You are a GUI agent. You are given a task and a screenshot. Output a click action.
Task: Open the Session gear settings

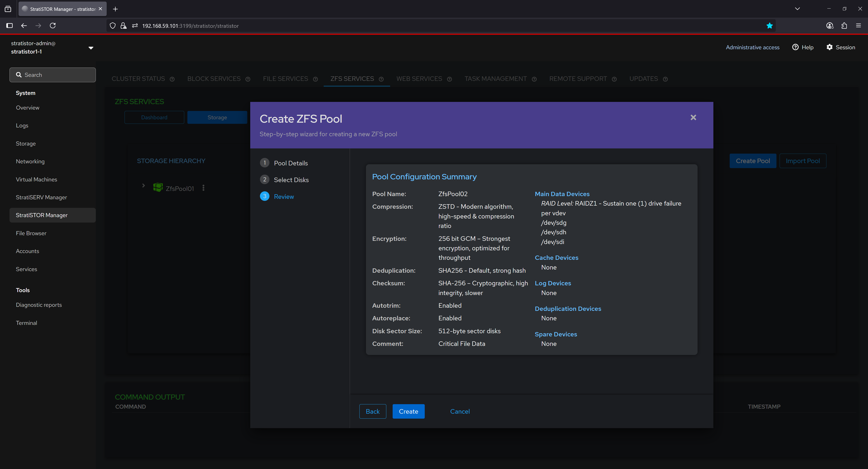[x=829, y=47]
